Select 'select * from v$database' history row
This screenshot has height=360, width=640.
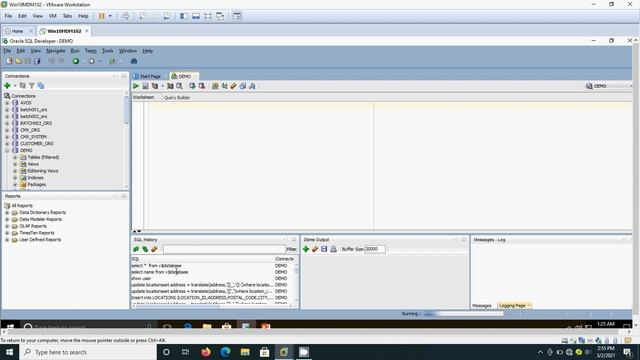click(212, 266)
